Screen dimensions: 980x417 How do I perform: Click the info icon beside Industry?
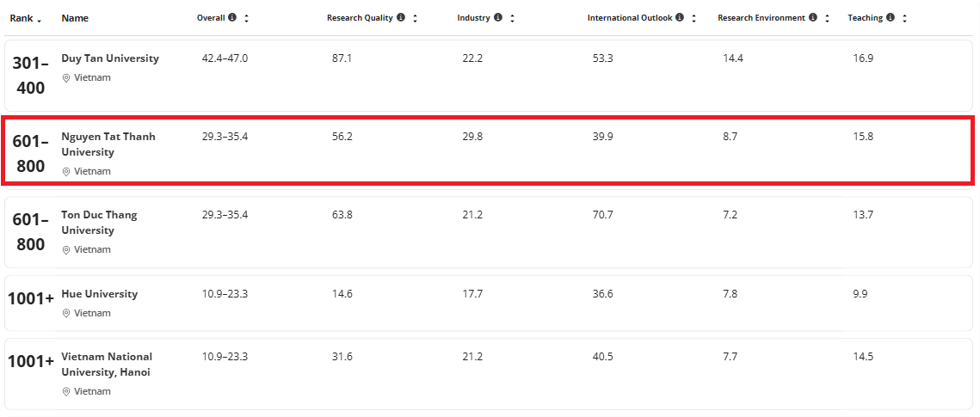(x=498, y=18)
